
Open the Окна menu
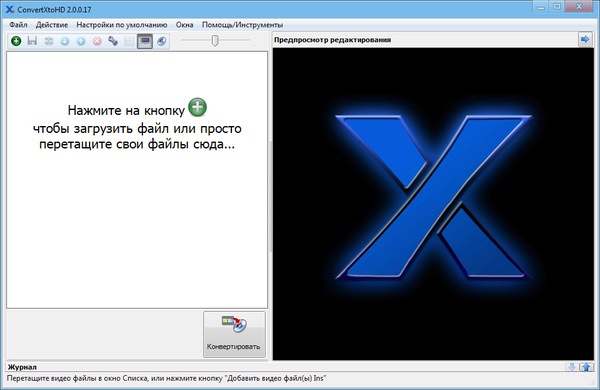(184, 25)
